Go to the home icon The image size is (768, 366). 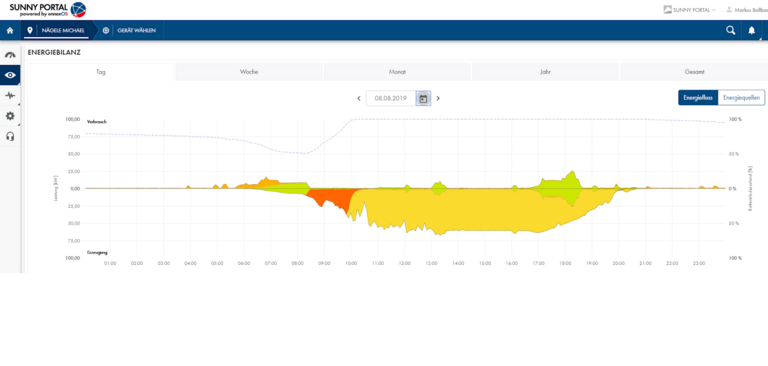(x=10, y=30)
